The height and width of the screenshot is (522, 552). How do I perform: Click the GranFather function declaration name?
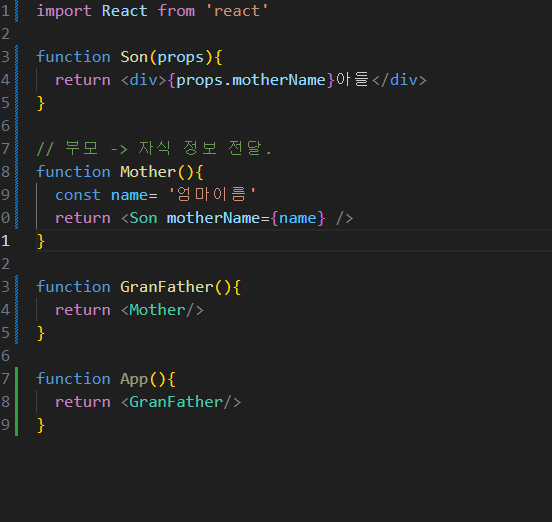167,287
